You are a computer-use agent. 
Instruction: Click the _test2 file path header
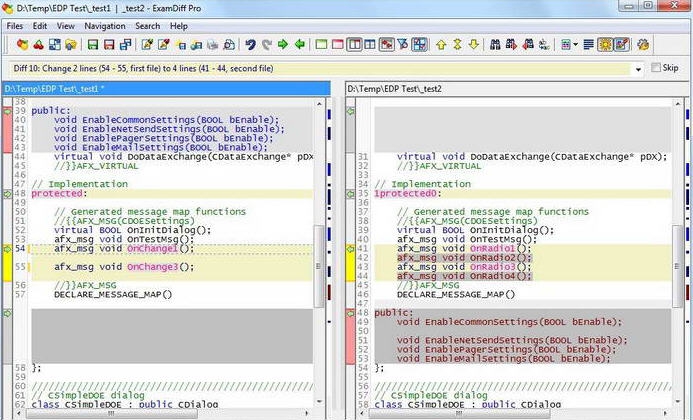click(395, 89)
